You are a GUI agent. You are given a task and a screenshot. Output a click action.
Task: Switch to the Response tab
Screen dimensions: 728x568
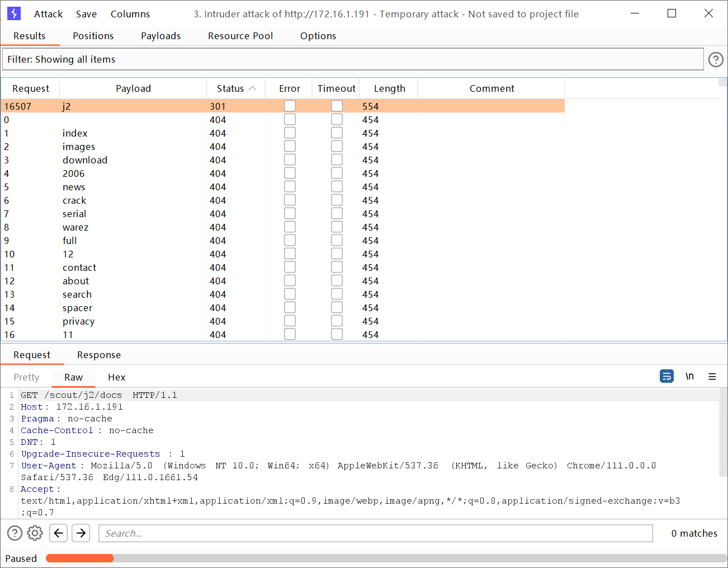[99, 355]
